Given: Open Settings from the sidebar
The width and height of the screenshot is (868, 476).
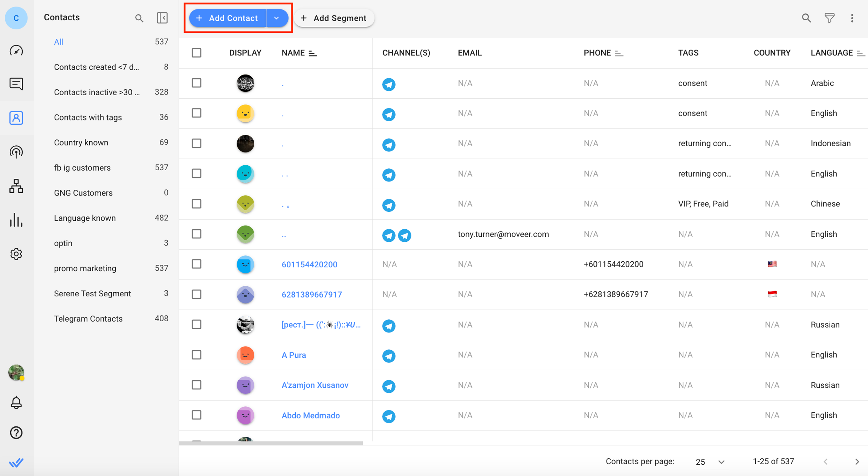Looking at the screenshot, I should (x=16, y=254).
